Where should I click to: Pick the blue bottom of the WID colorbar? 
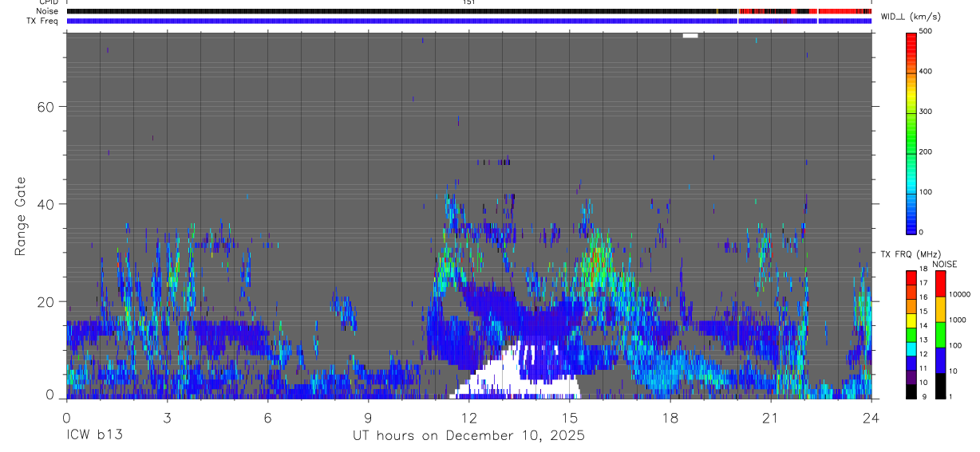tap(911, 226)
